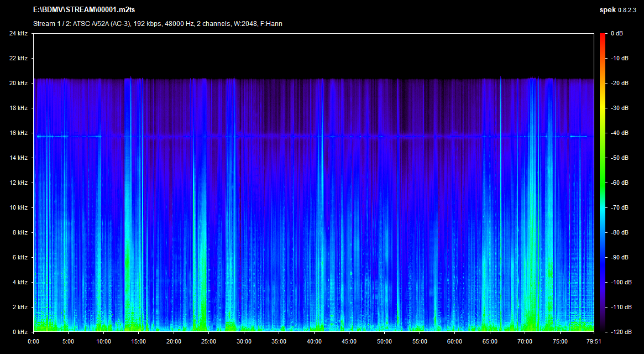Viewport: 644px width, 354px height.
Task: Select the Stream 1 / 2 codec info line
Action: tap(158, 24)
